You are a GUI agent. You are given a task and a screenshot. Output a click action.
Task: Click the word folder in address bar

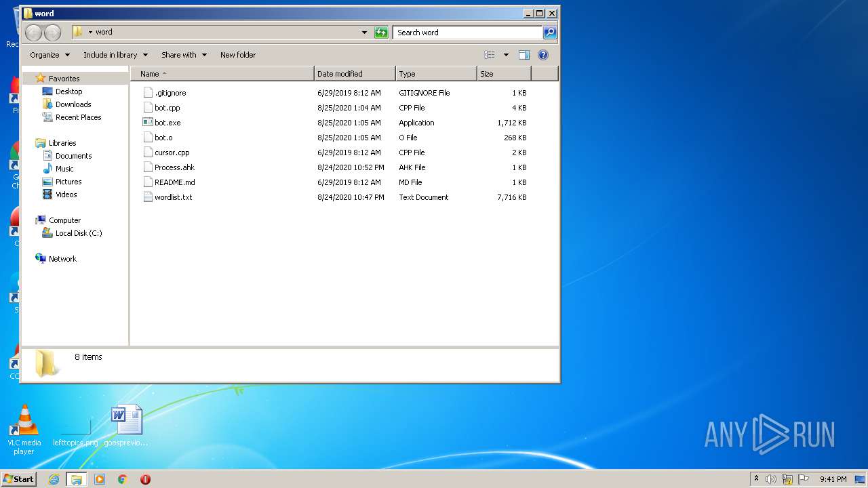104,32
